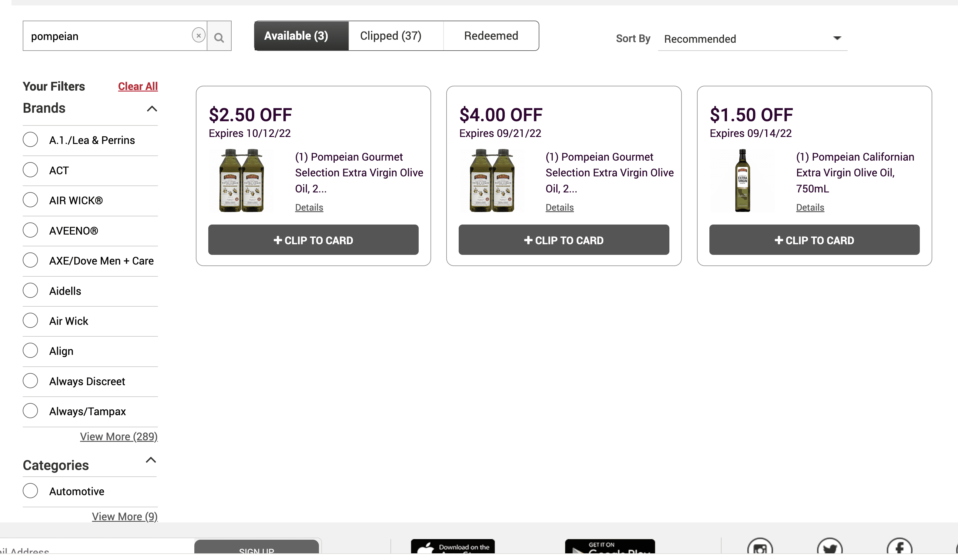Clear the pompeian search text

click(199, 35)
